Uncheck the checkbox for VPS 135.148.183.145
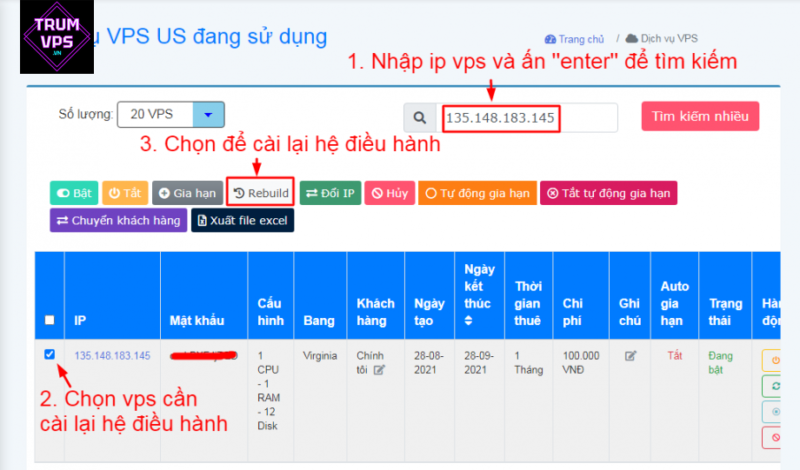The image size is (800, 470). 50,354
